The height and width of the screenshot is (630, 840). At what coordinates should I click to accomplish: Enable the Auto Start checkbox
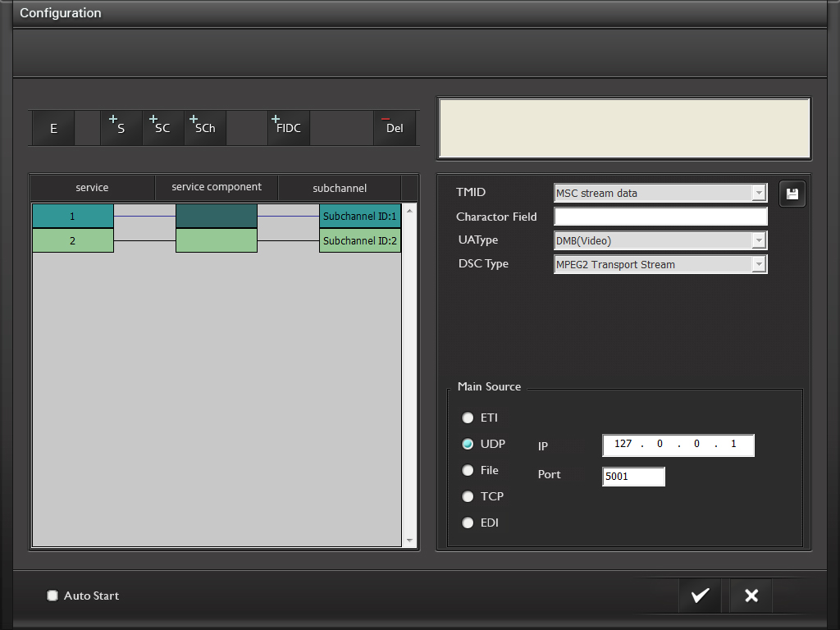pyautogui.click(x=52, y=596)
